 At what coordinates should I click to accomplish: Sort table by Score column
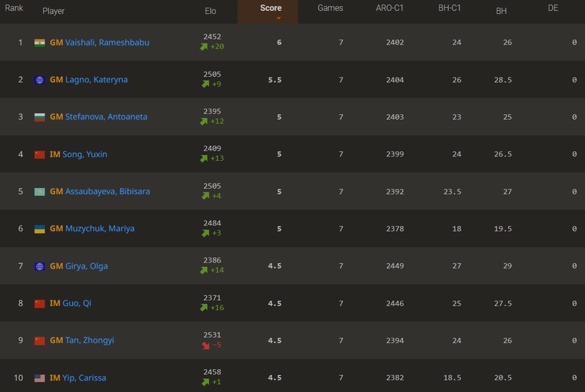tap(271, 8)
